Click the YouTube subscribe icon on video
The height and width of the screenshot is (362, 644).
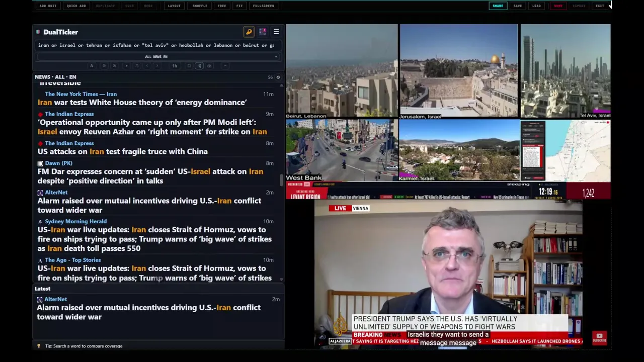599,337
